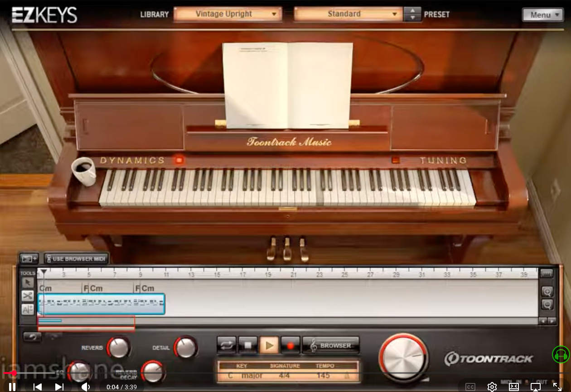Click the Detail knob

(x=186, y=348)
